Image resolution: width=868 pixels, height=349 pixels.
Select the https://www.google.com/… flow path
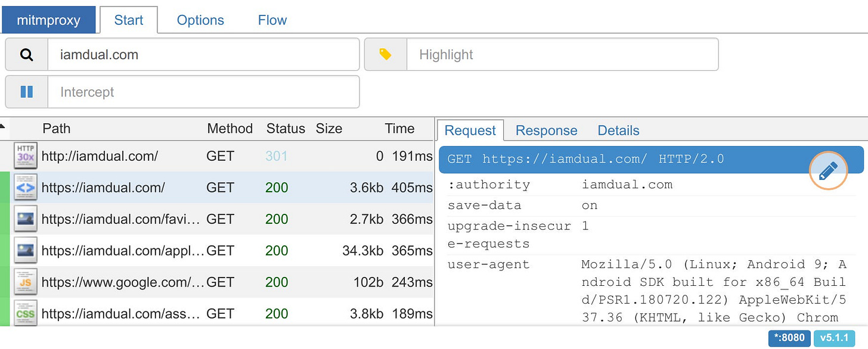[123, 282]
